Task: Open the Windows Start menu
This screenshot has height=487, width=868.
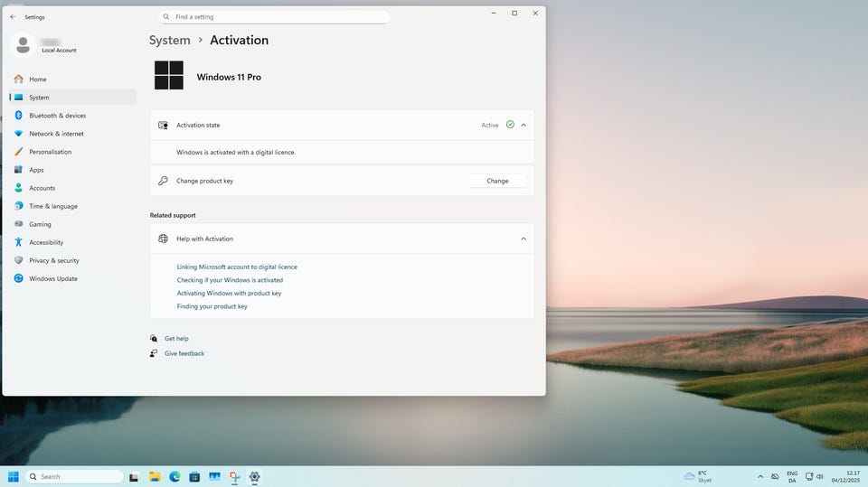Action: click(14, 476)
